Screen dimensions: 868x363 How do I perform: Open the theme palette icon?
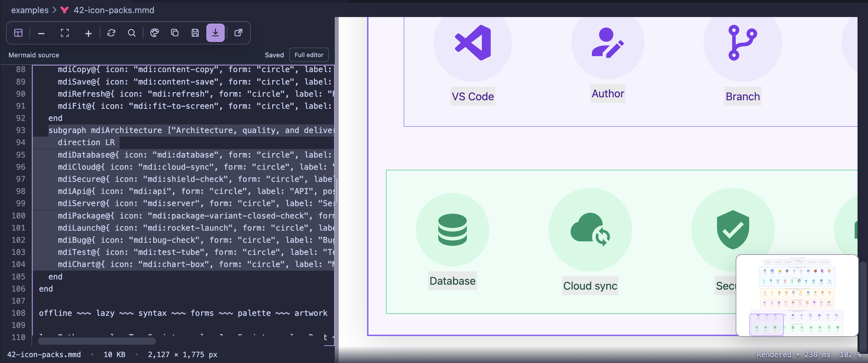click(x=154, y=33)
